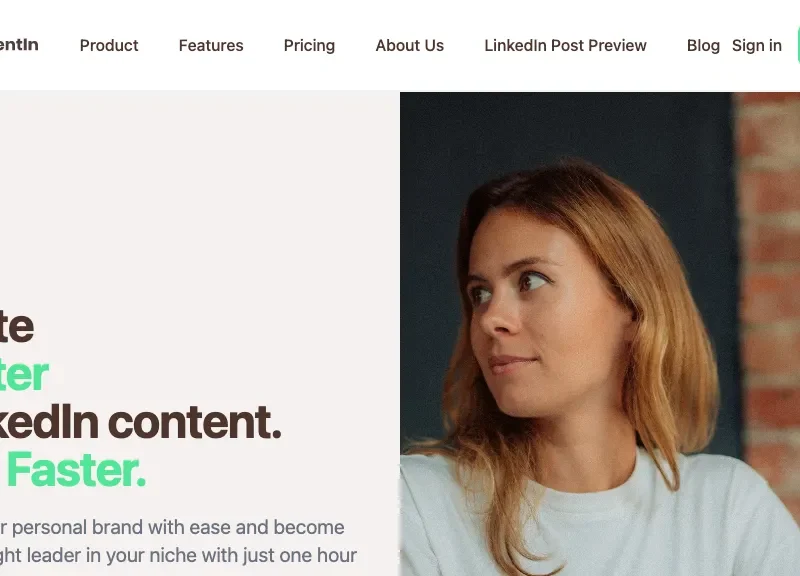Viewport: 800px width, 576px height.
Task: Visit the About Us page
Action: coord(409,45)
